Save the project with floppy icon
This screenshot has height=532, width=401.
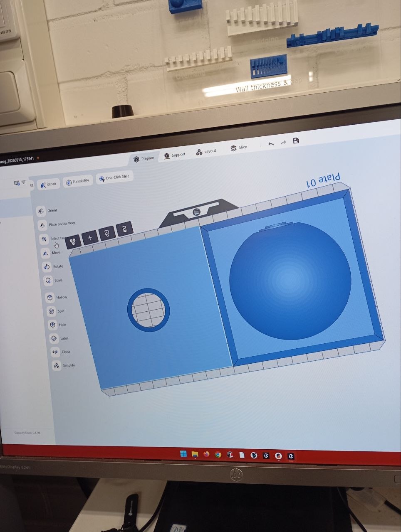coord(296,140)
